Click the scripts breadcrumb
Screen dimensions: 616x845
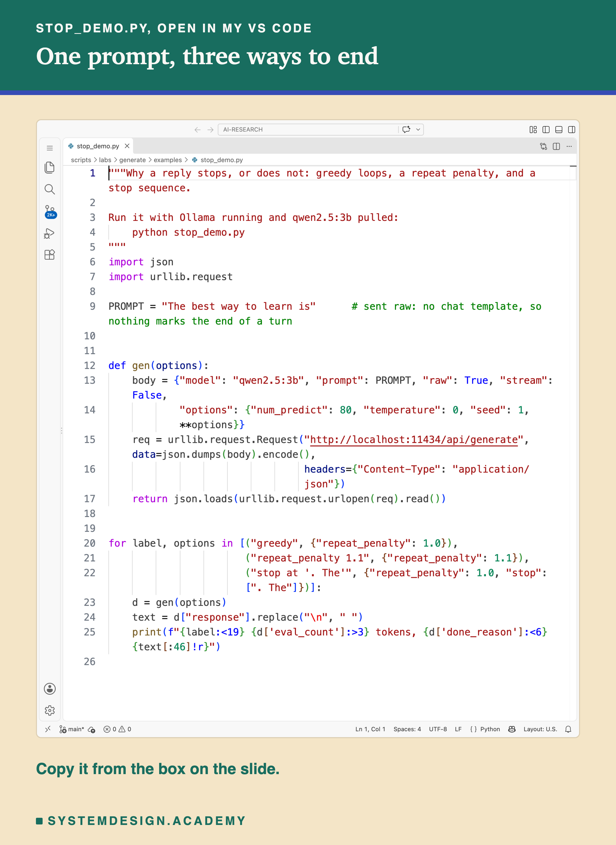81,160
